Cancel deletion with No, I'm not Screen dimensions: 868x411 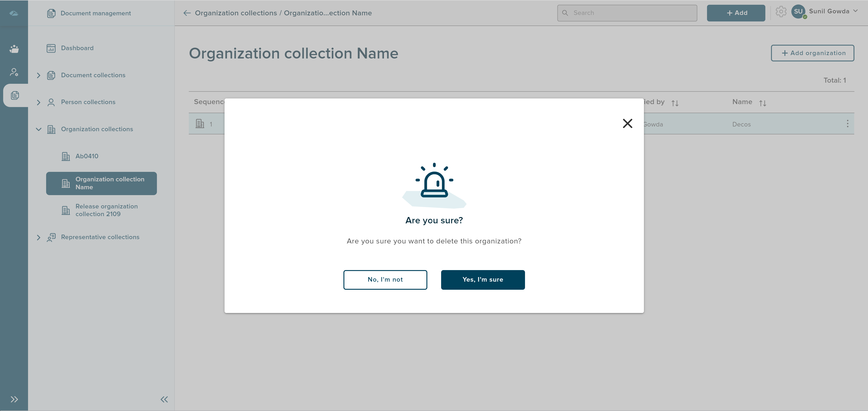click(385, 279)
